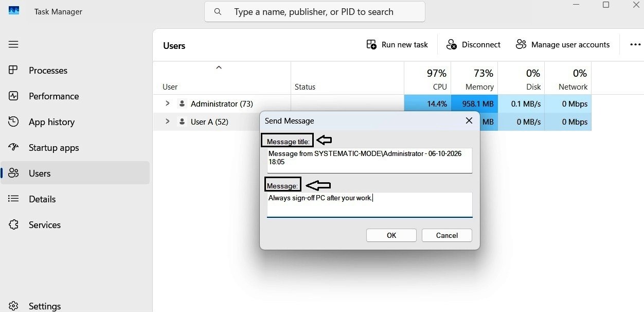Sort by the Network column header
The width and height of the screenshot is (644, 312).
click(x=568, y=78)
